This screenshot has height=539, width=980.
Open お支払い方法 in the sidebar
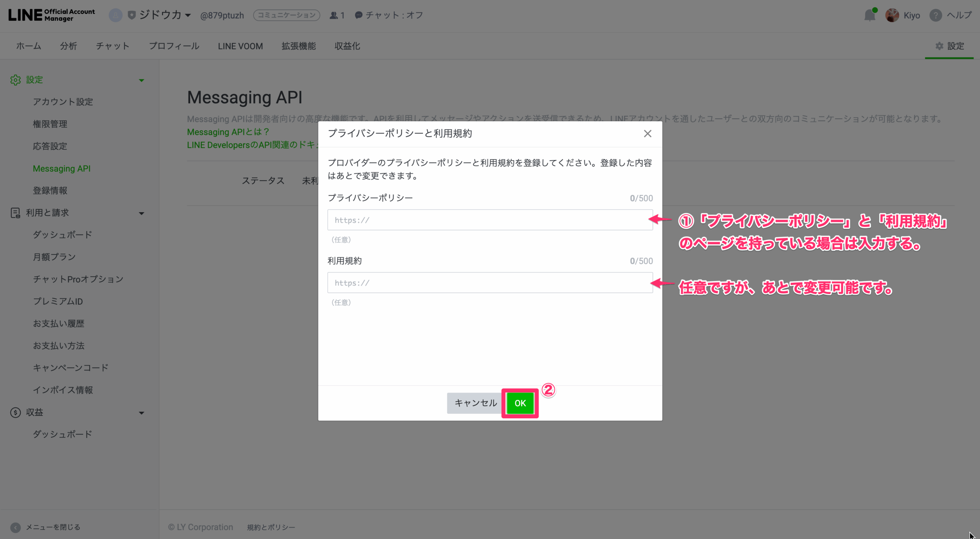click(x=59, y=346)
